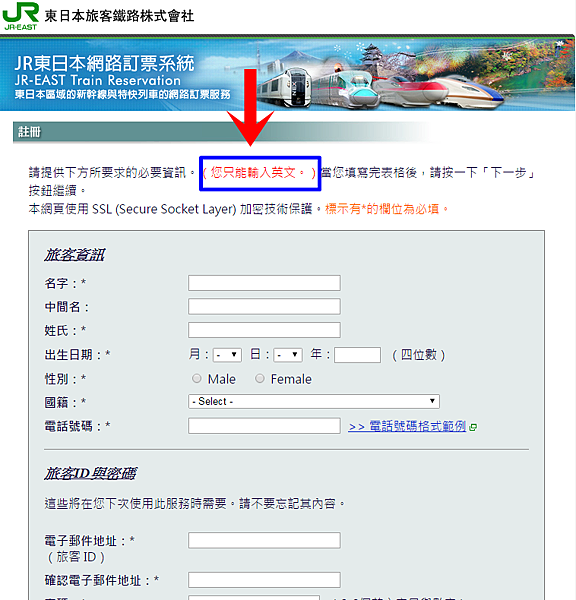The image size is (576, 600).
Task: Click the red text 您只能輸入英文
Action: 259,173
